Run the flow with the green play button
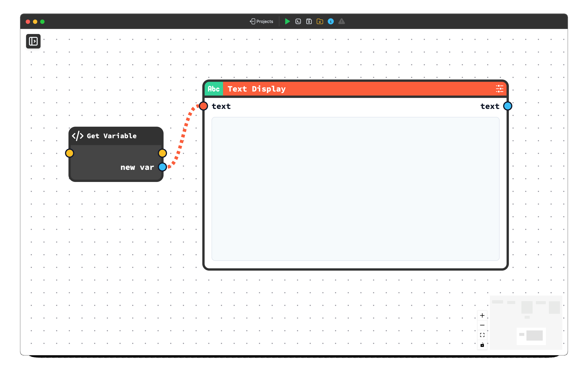The height and width of the screenshot is (382, 588). 287,22
